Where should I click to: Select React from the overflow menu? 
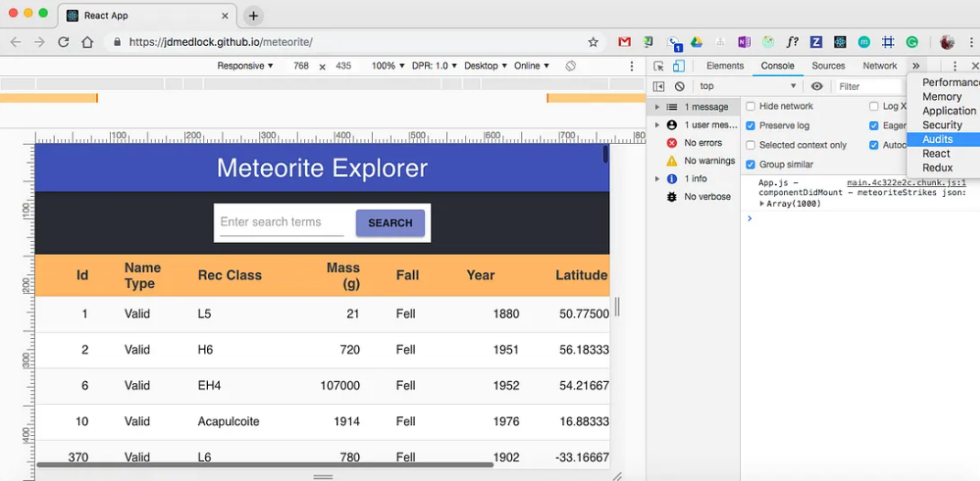point(942,153)
